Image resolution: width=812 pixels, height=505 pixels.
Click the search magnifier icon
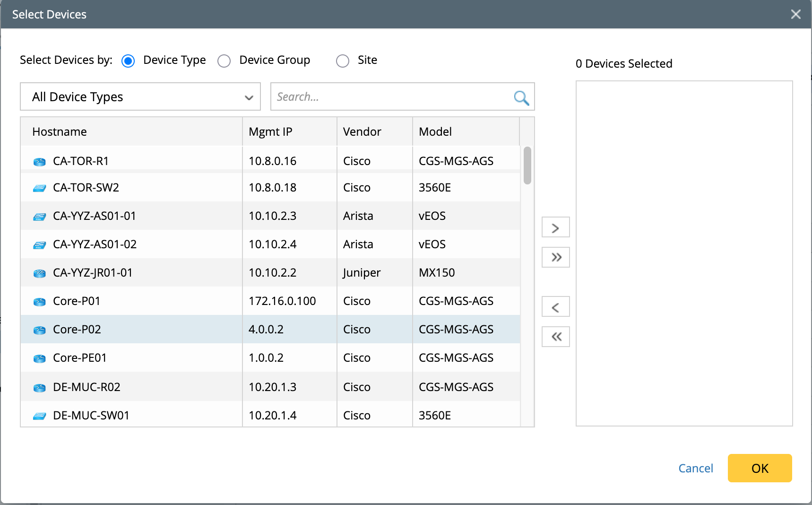pos(521,97)
